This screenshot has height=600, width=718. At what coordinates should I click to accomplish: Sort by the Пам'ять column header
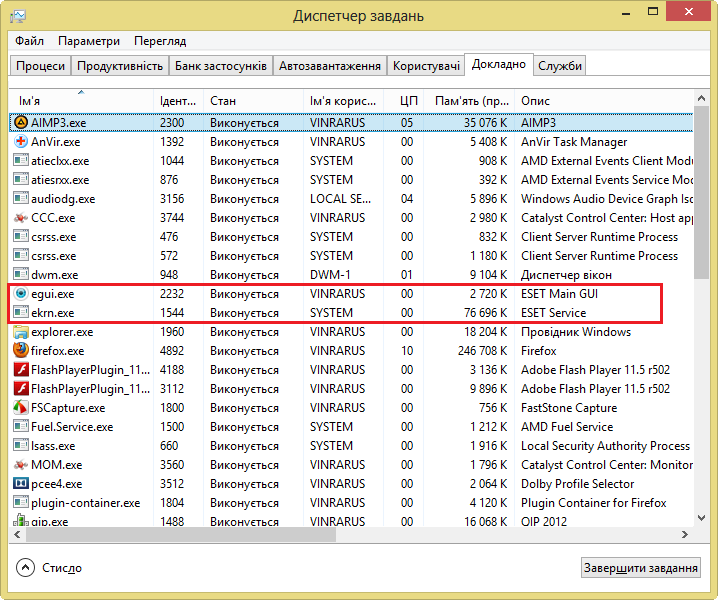tap(469, 100)
